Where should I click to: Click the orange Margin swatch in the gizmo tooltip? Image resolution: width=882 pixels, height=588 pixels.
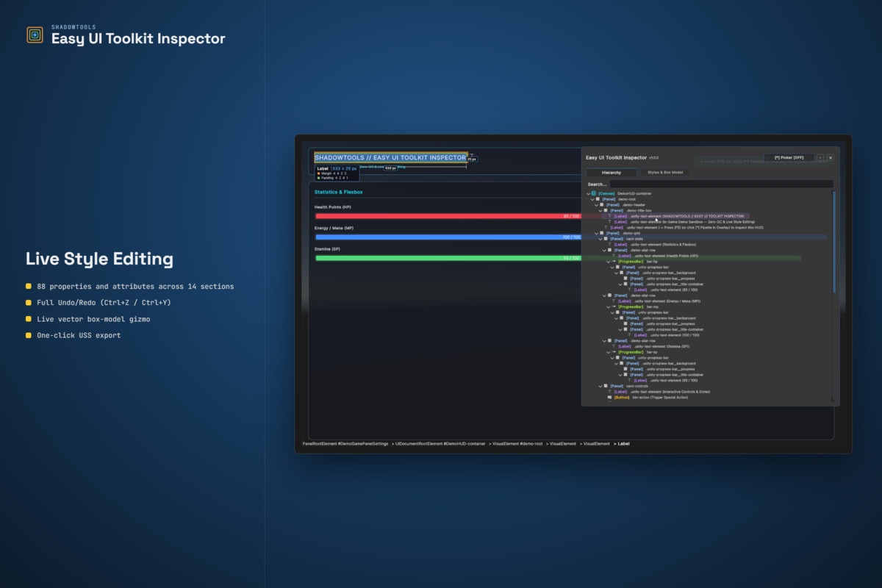coord(319,173)
